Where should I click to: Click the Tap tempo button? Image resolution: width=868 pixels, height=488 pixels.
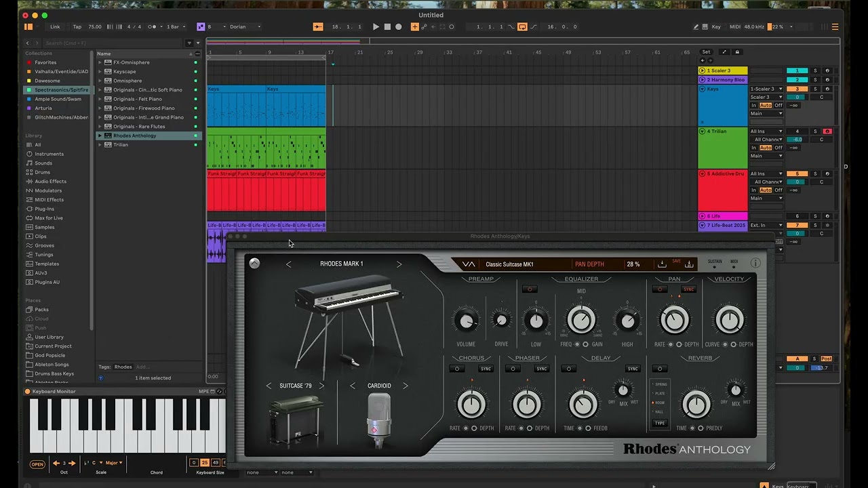pos(77,26)
